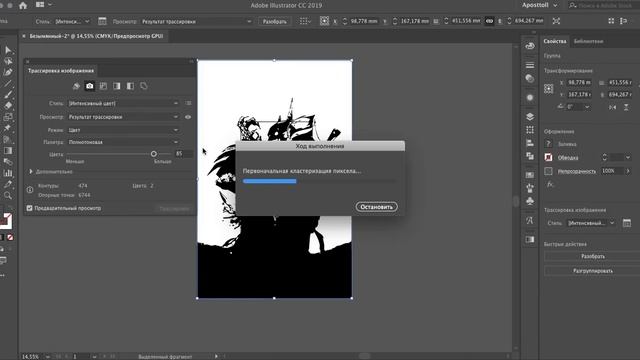
Task: Uncheck Предварительный просмотр checkbox
Action: click(x=29, y=208)
